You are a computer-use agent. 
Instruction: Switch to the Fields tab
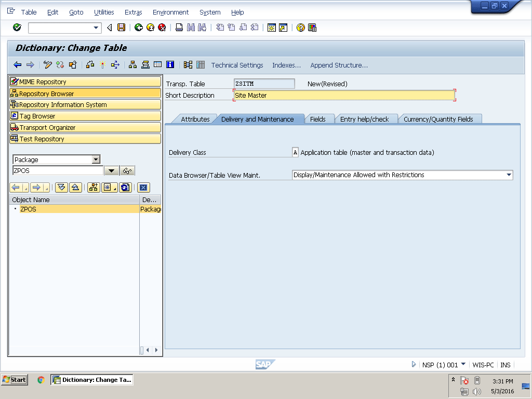click(317, 119)
